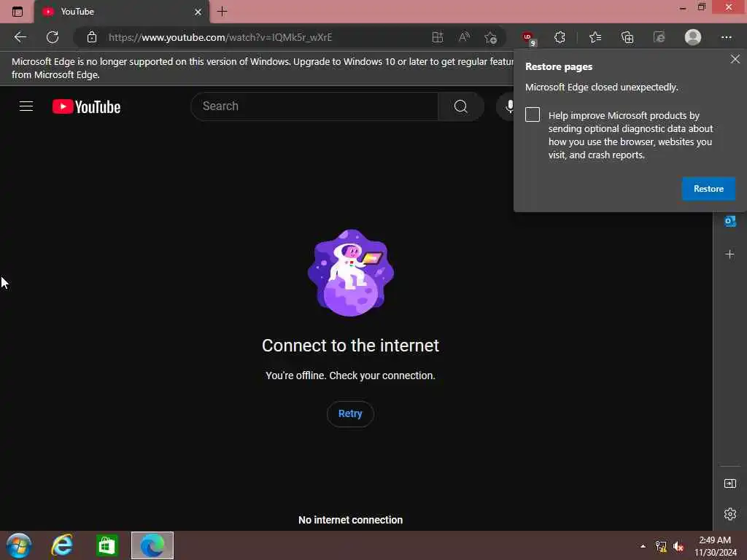Open the user profile avatar
The height and width of the screenshot is (560, 747).
[x=693, y=37]
